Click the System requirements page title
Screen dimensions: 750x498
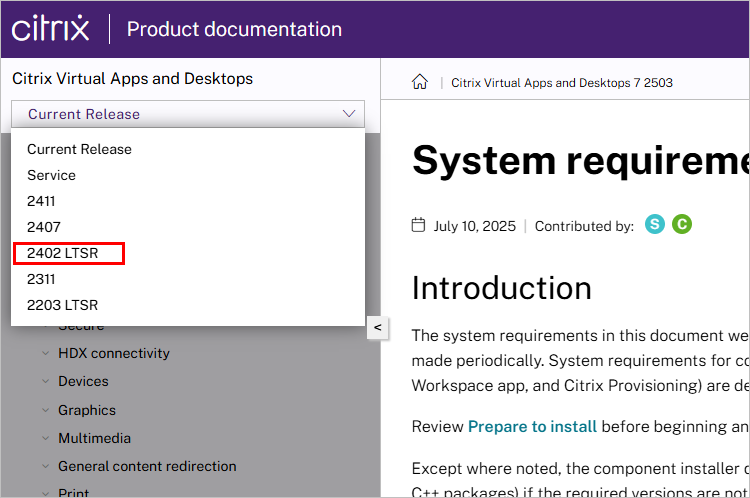(x=580, y=161)
